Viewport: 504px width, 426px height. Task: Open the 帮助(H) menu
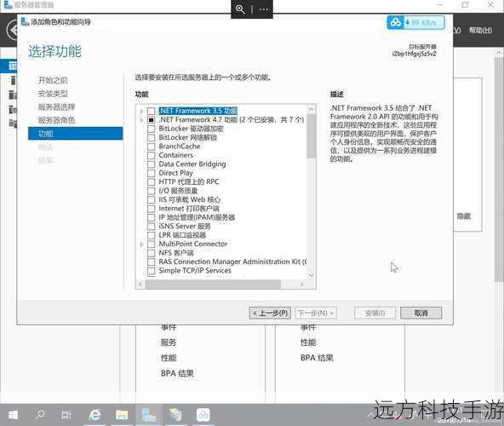click(480, 30)
